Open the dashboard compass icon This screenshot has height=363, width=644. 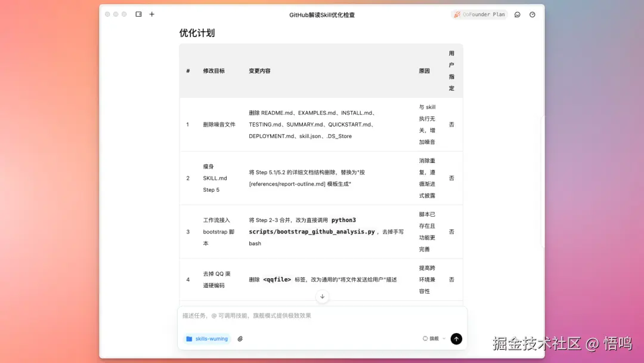(x=531, y=14)
